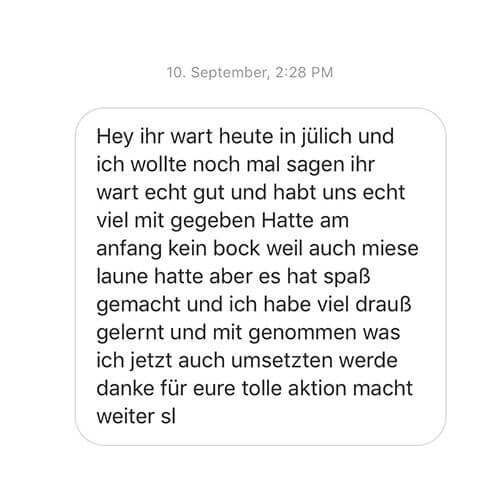The width and height of the screenshot is (500, 500).
Task: Select the word 'gemacht' in the message
Action: pyautogui.click(x=138, y=306)
